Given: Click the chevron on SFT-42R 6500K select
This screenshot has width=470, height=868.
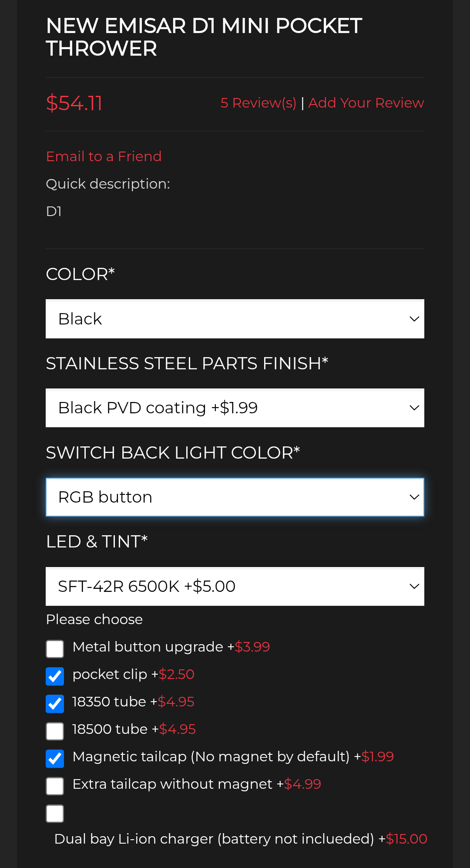Looking at the screenshot, I should pyautogui.click(x=414, y=587).
